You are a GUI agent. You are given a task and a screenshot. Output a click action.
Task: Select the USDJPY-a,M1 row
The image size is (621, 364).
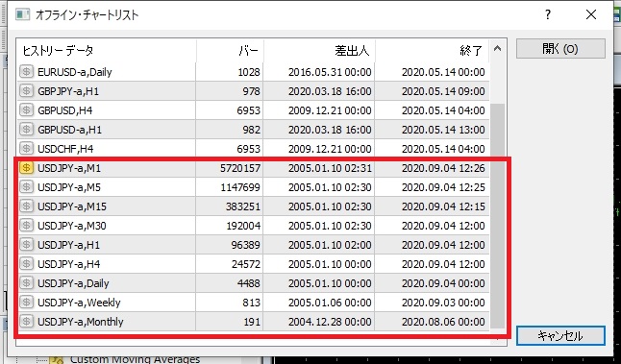tap(253, 168)
